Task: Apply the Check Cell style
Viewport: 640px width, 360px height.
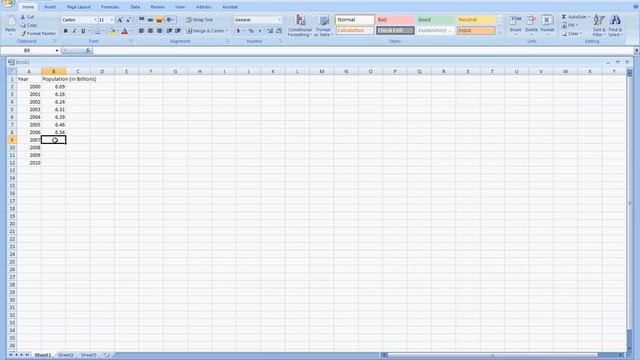Action: coord(395,31)
